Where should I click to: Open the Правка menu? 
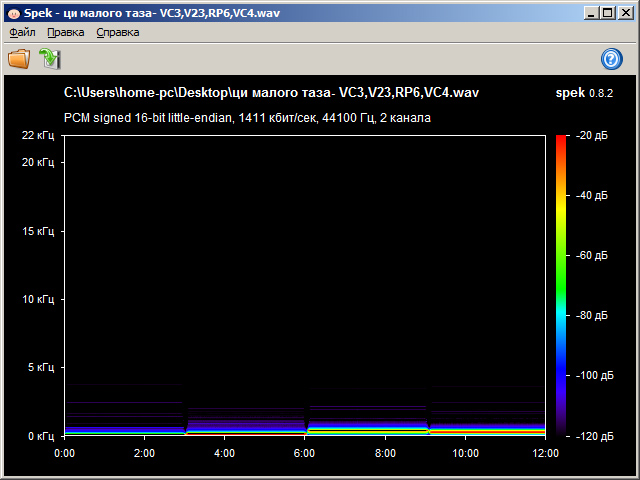pos(65,32)
